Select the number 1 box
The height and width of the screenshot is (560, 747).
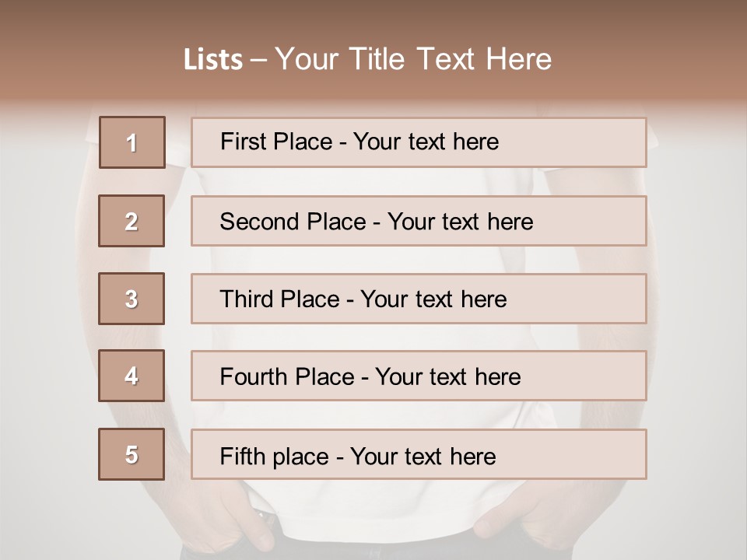(132, 142)
